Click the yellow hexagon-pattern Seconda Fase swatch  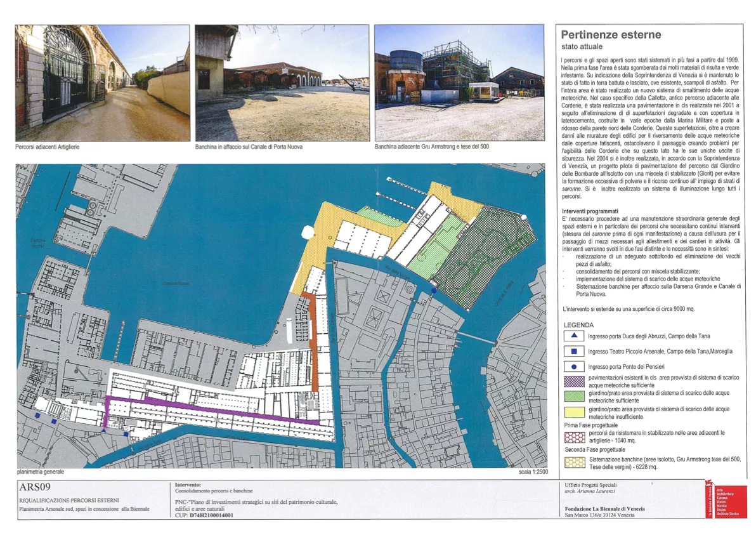click(x=574, y=462)
